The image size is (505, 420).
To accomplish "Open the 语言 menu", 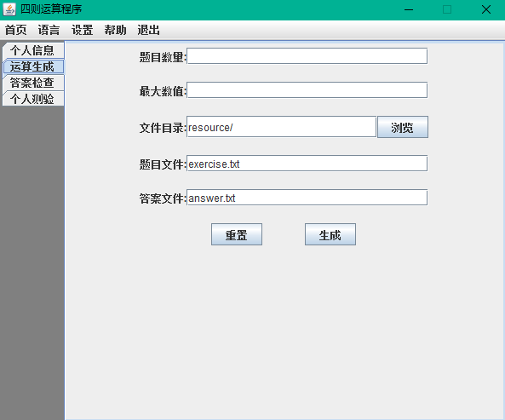I will click(x=49, y=30).
